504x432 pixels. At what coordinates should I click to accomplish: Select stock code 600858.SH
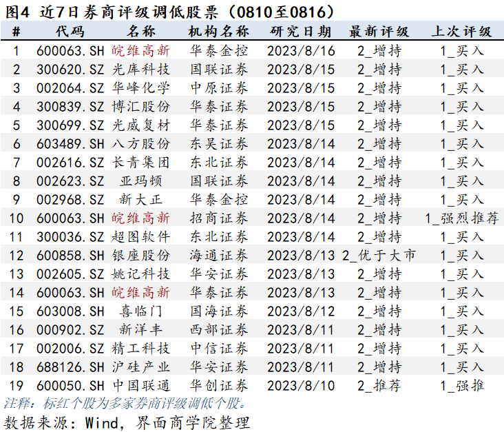[x=70, y=256]
